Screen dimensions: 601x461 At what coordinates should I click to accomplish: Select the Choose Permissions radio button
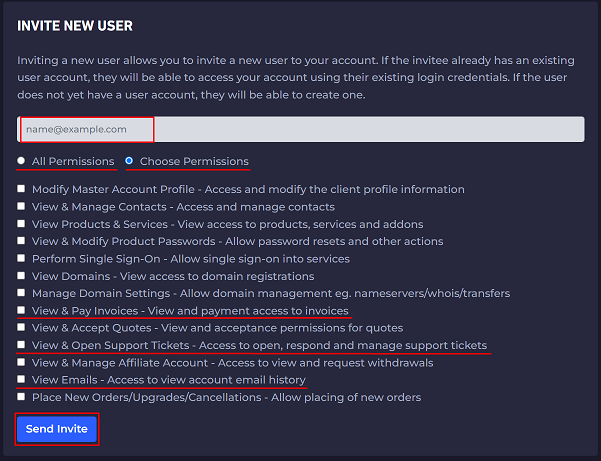pos(129,161)
